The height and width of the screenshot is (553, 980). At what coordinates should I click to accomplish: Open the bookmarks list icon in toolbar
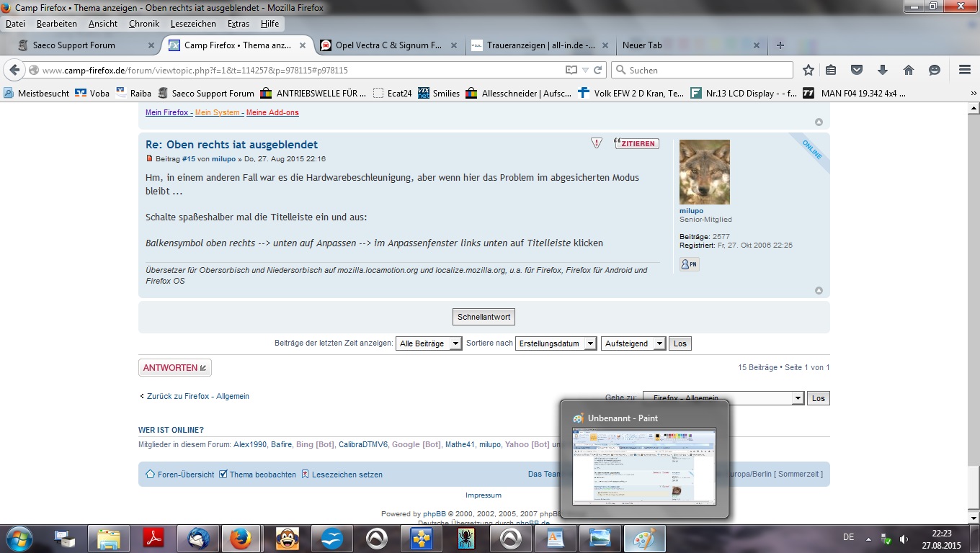tap(831, 70)
